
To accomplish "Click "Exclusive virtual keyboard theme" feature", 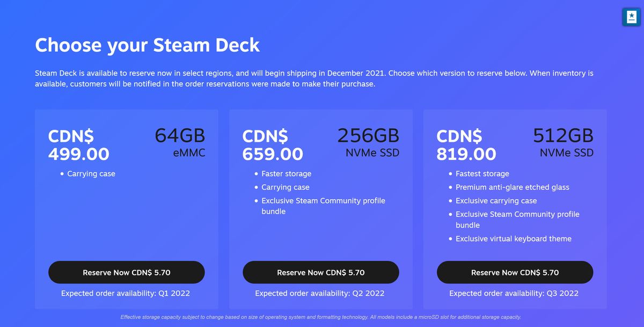I will tap(514, 238).
